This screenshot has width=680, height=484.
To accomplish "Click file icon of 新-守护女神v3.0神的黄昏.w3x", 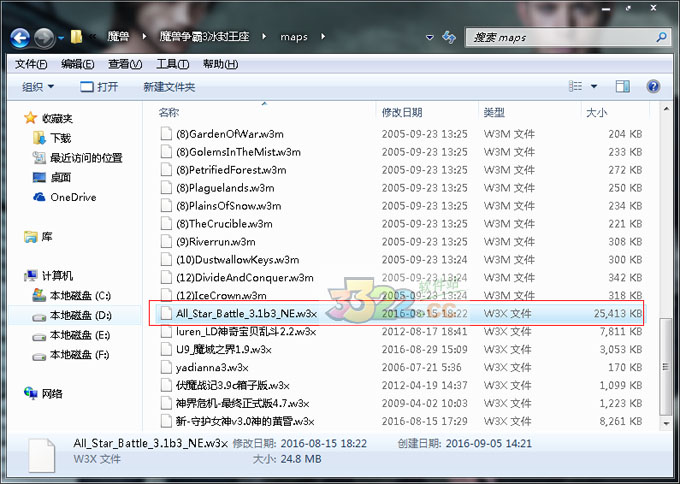I will 166,421.
